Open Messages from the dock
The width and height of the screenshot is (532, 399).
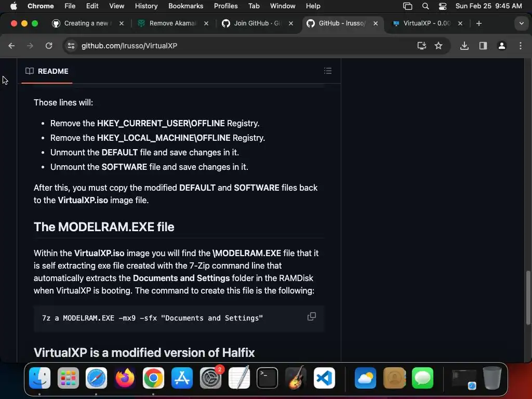422,378
